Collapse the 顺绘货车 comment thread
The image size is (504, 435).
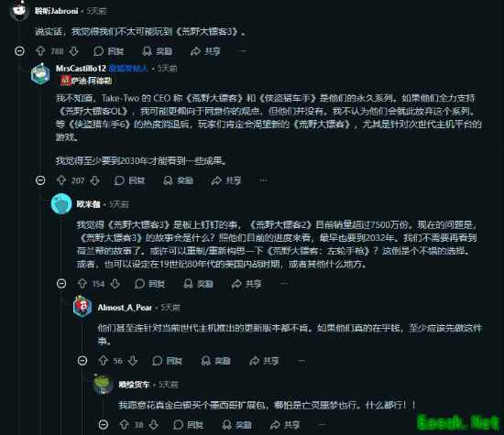[x=104, y=425]
